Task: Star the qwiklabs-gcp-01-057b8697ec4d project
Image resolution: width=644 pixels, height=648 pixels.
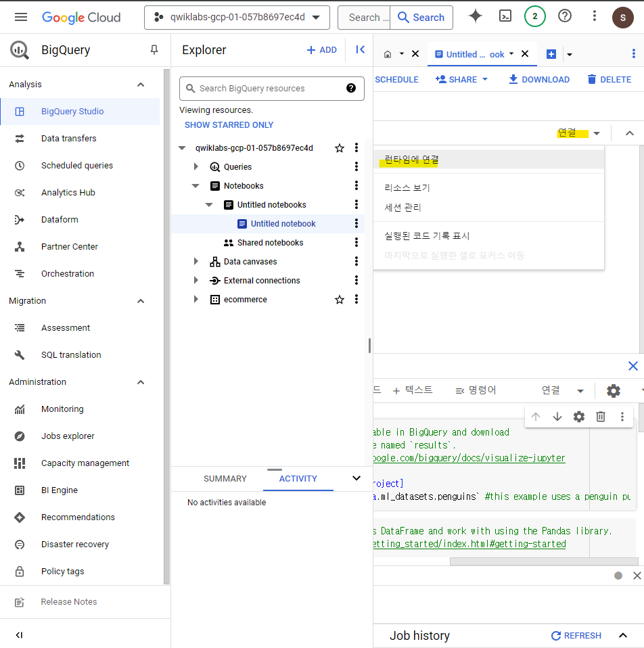Action: tap(340, 148)
